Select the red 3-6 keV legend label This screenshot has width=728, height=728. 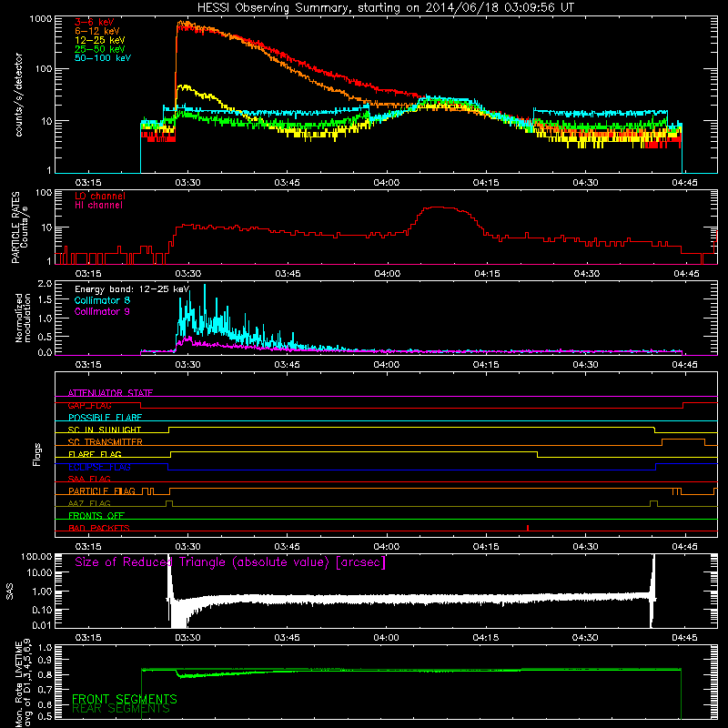pos(95,22)
